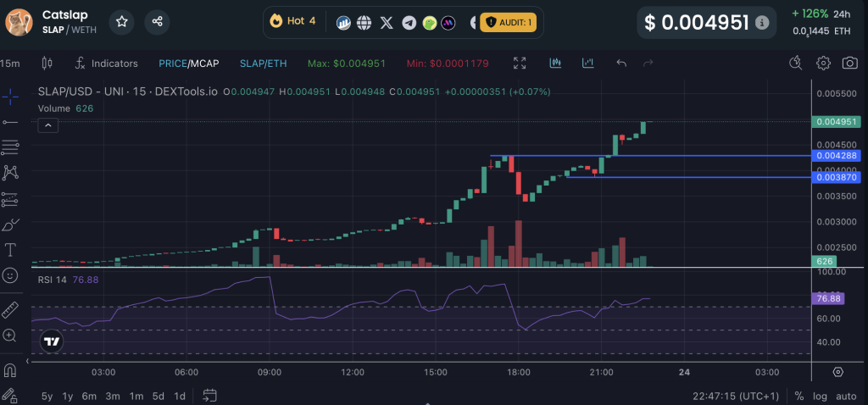
Task: Set the chart range to 5d
Action: point(159,397)
